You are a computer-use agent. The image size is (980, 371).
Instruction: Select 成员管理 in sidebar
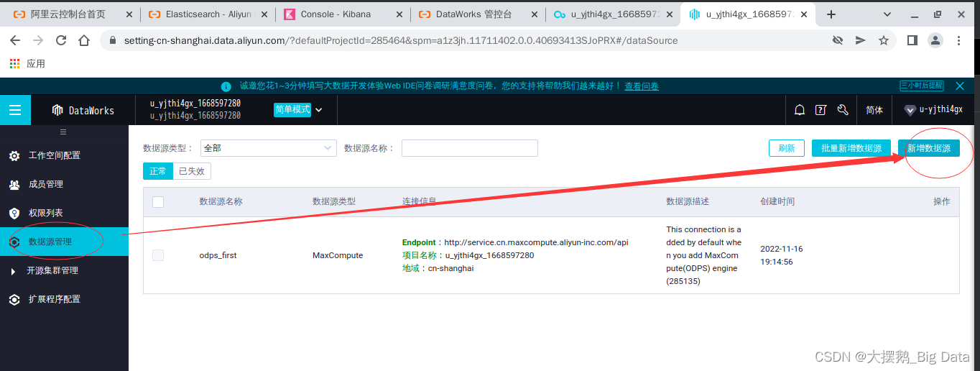64,185
